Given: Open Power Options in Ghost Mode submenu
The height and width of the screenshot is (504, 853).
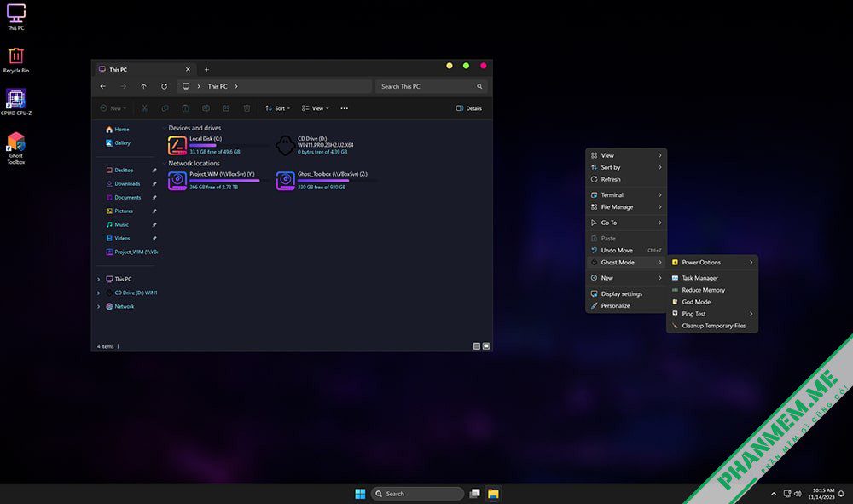Looking at the screenshot, I should [x=712, y=263].
